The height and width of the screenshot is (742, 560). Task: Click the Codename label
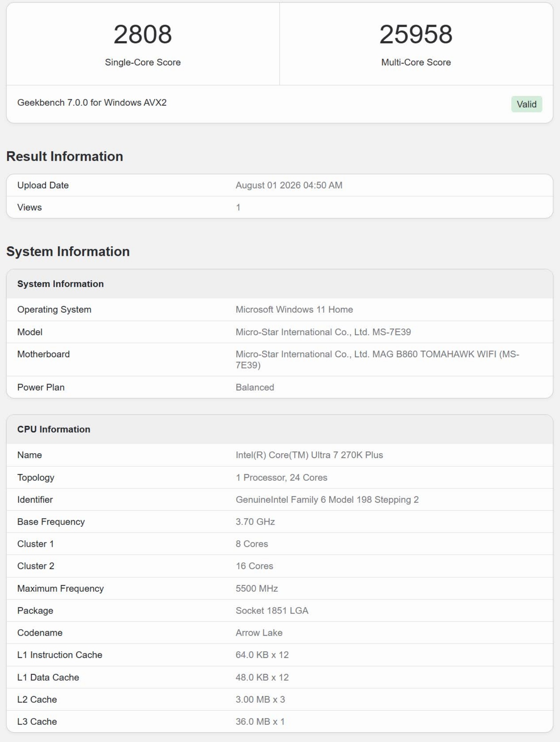coord(40,633)
